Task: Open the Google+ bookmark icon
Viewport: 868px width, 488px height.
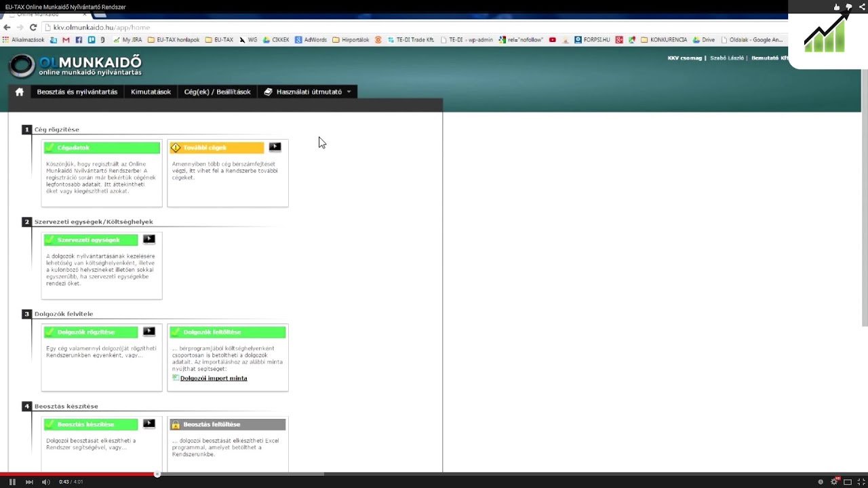Action: coord(619,40)
